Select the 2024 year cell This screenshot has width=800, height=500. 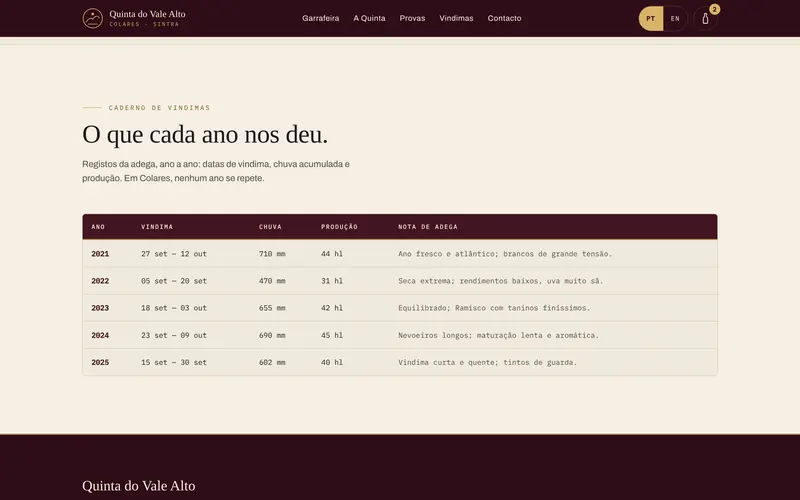click(100, 335)
